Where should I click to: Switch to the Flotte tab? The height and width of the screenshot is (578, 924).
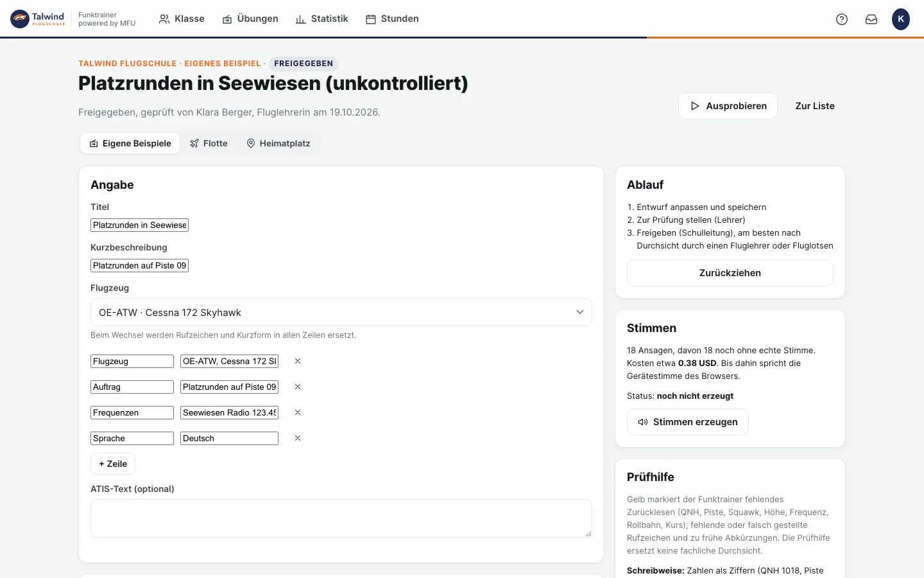click(209, 143)
